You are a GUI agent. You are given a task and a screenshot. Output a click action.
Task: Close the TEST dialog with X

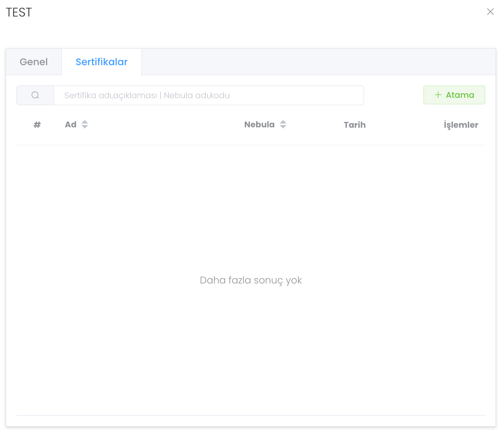(490, 12)
